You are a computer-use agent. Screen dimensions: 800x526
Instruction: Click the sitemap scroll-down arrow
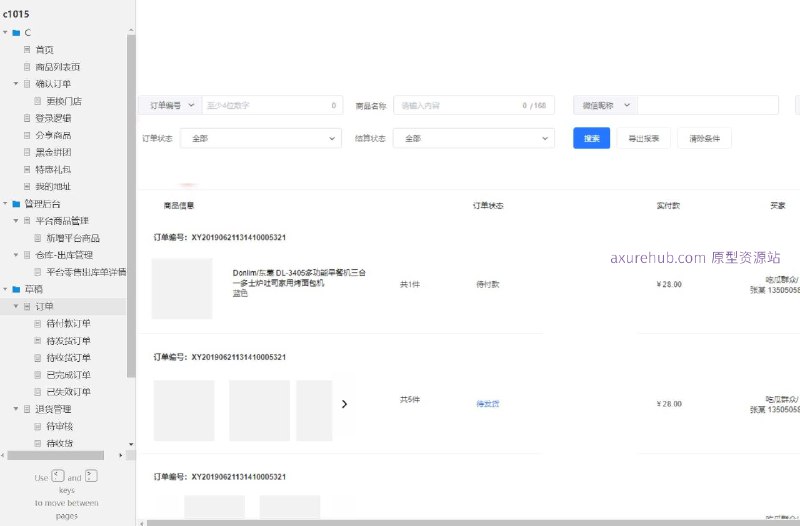[x=131, y=444]
